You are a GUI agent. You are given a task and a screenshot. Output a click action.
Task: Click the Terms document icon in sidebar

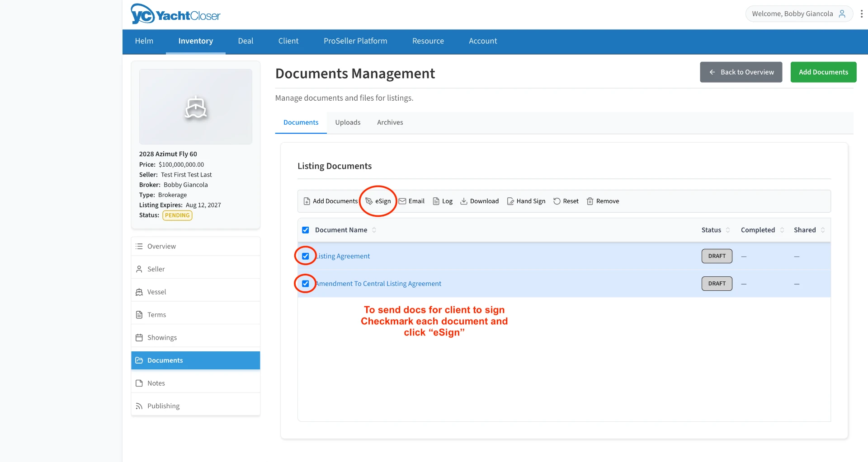(x=139, y=315)
